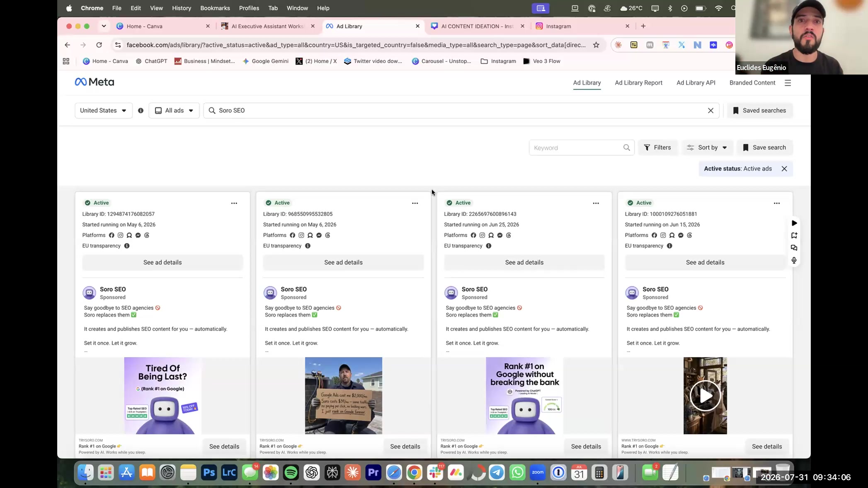Open the Chrome History menu
This screenshot has height=488, width=868.
point(182,8)
